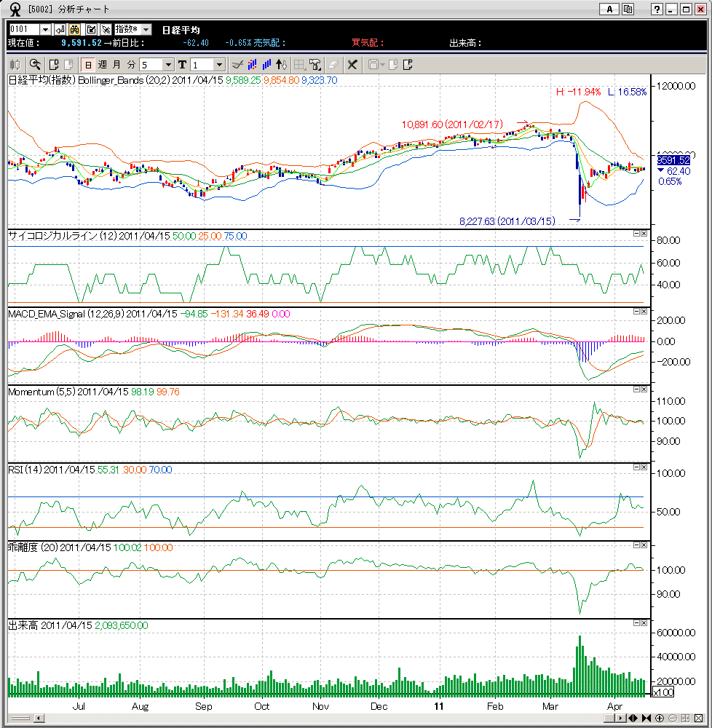Minimize the MACD indicator panel
The width and height of the screenshot is (712, 728).
coord(636,311)
